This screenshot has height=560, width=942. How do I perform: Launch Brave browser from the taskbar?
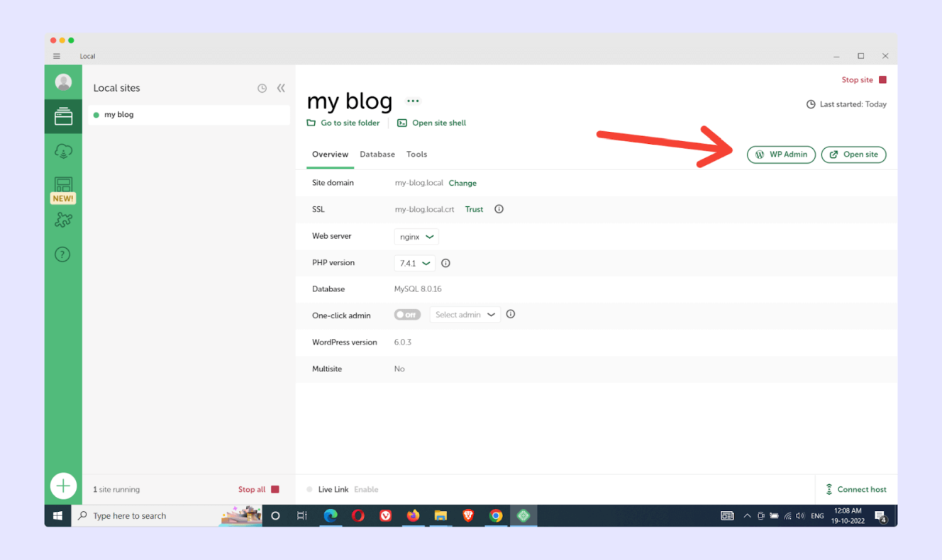pos(468,516)
